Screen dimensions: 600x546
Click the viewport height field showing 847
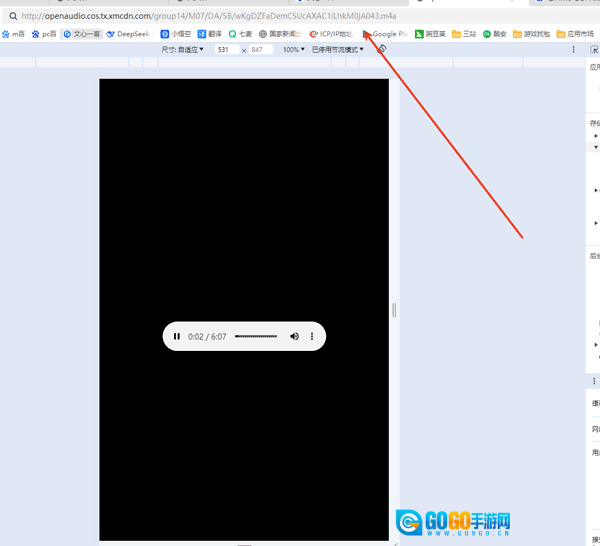pos(259,49)
